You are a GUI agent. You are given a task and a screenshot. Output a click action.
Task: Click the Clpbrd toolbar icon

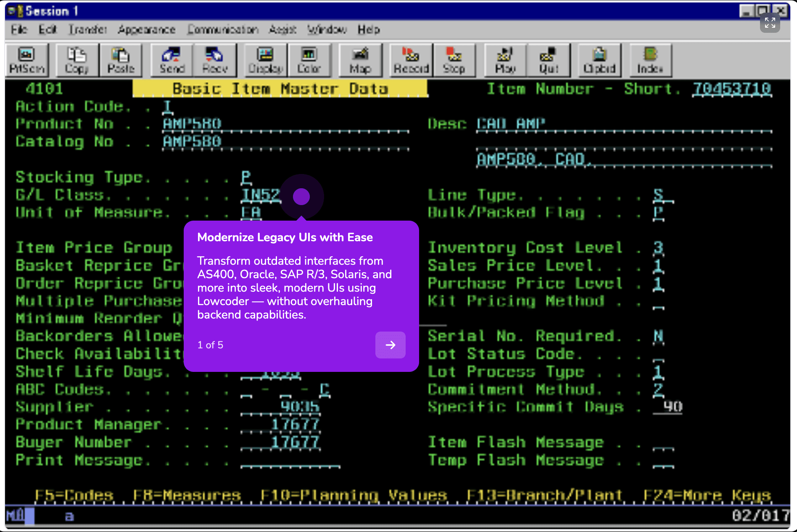click(599, 61)
